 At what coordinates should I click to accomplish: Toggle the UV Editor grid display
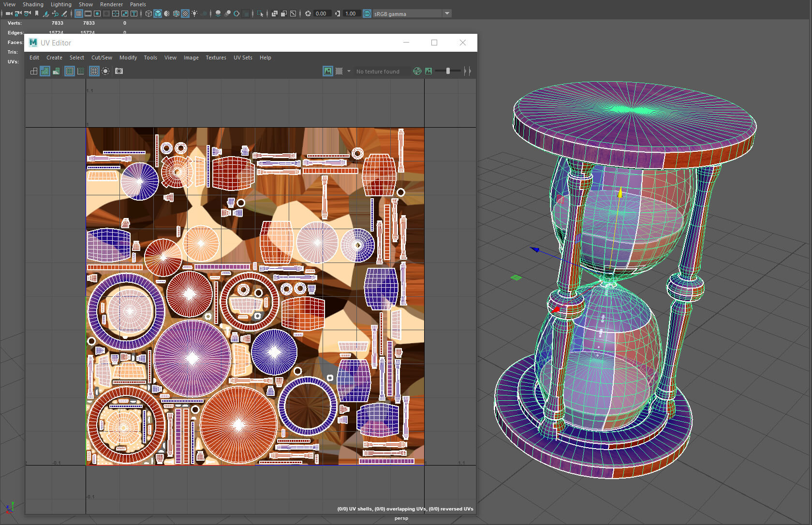[94, 71]
